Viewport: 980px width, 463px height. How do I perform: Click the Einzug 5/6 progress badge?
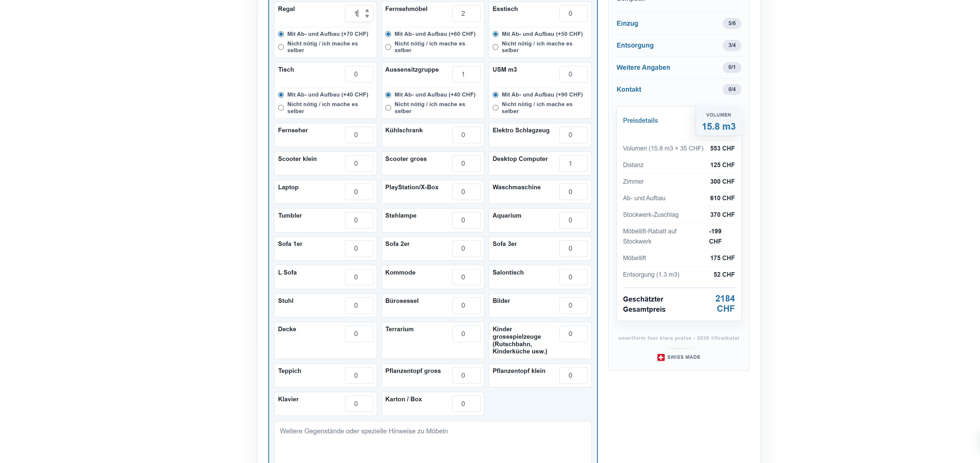click(732, 23)
